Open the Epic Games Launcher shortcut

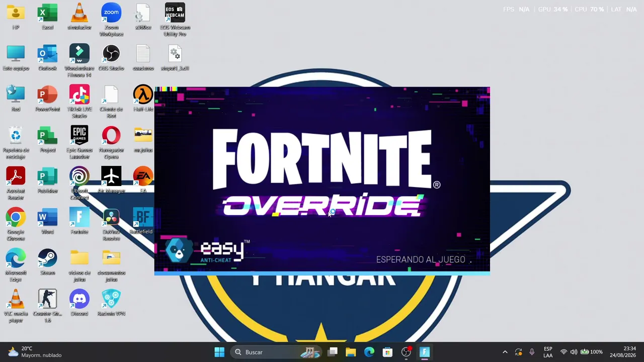click(79, 143)
